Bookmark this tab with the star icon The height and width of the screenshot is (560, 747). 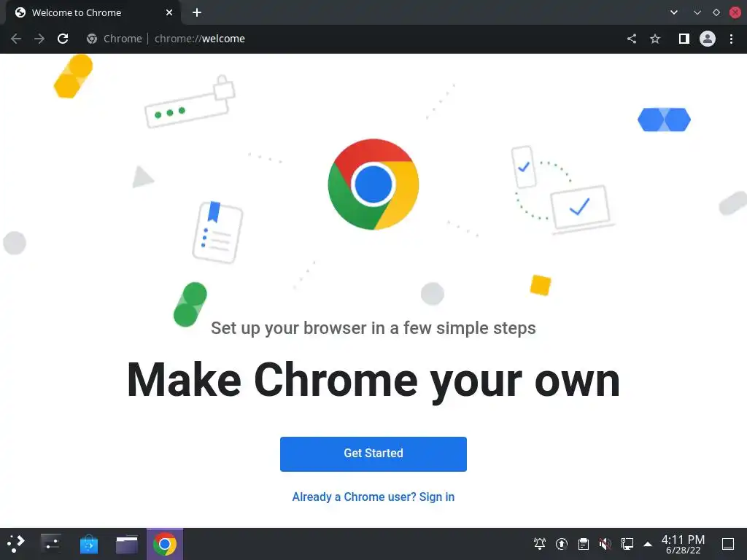coord(655,39)
